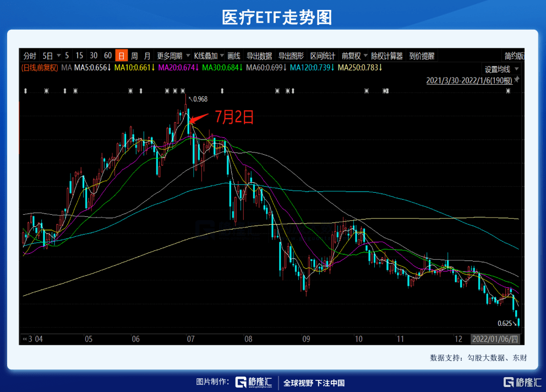
Task: Click the 0.625 low price label
Action: [505, 323]
